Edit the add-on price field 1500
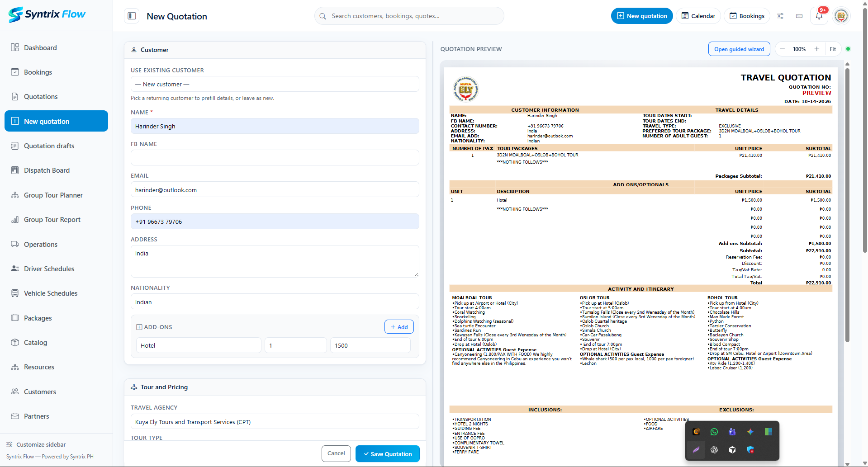Screen dimensions: 868x467 (370, 345)
